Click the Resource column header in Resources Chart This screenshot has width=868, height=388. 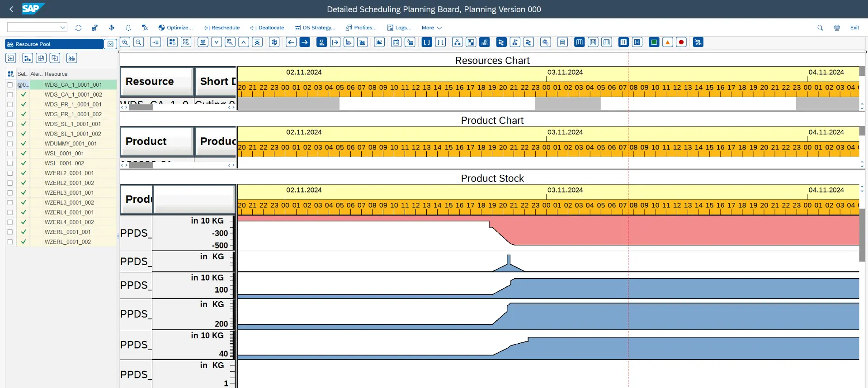(157, 81)
